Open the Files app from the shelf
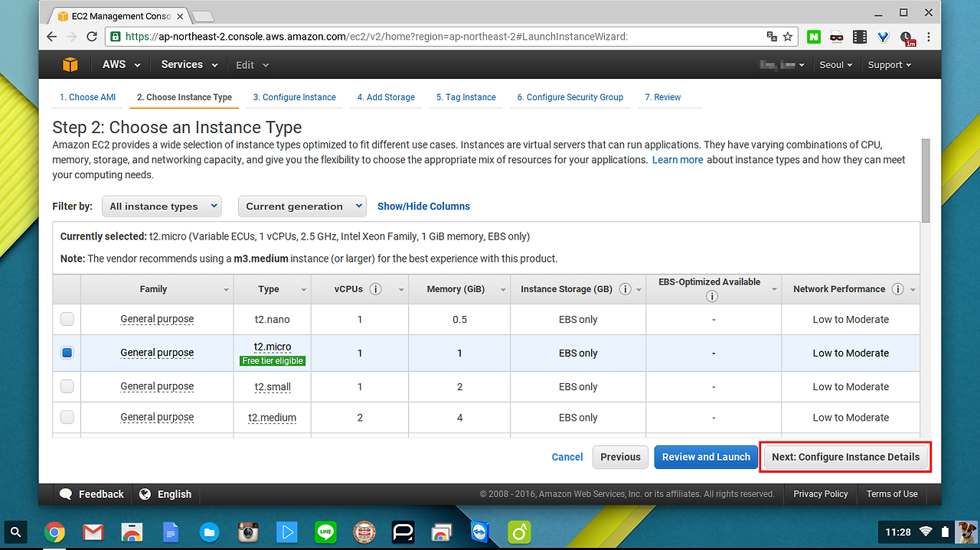The width and height of the screenshot is (980, 550). click(209, 532)
